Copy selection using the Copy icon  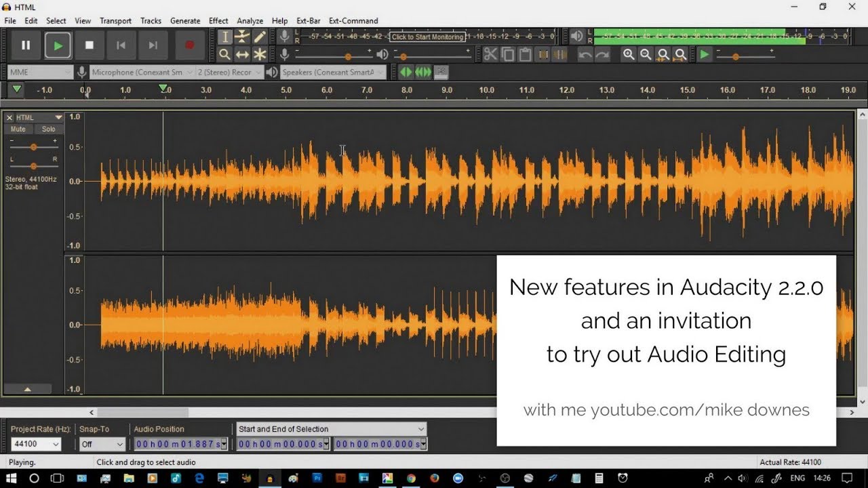[x=508, y=55]
